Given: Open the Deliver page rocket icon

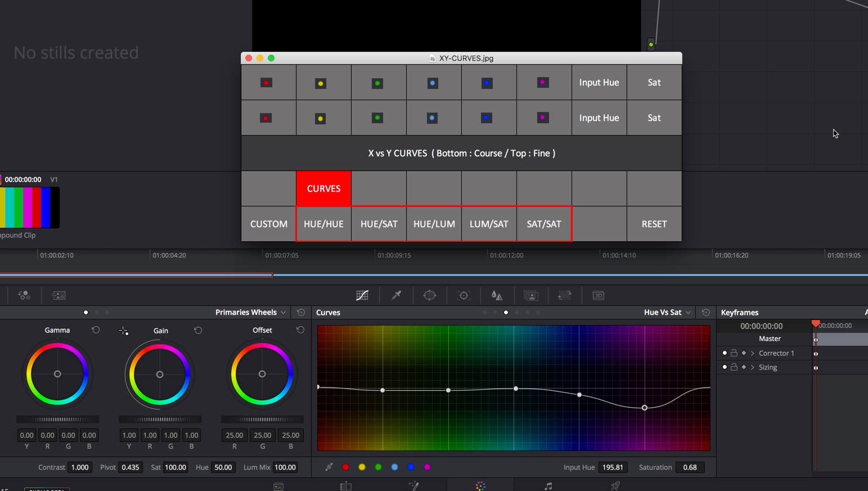Looking at the screenshot, I should coord(615,485).
